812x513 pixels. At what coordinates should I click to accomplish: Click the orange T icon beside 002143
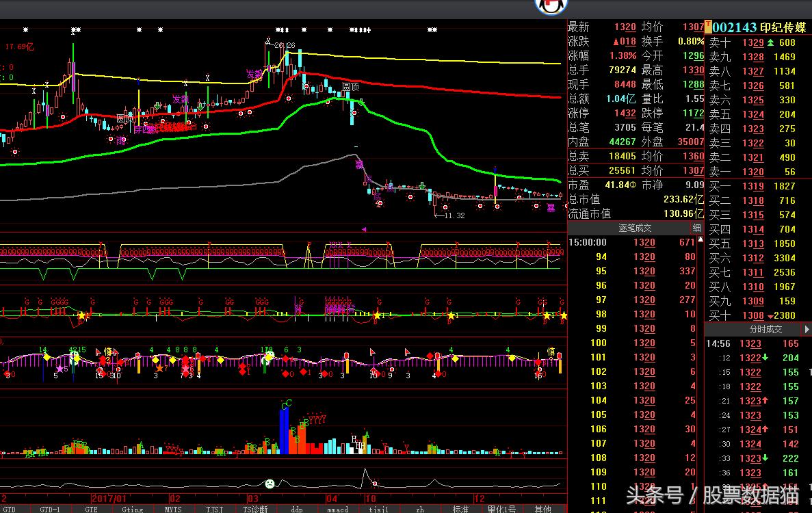click(x=708, y=27)
